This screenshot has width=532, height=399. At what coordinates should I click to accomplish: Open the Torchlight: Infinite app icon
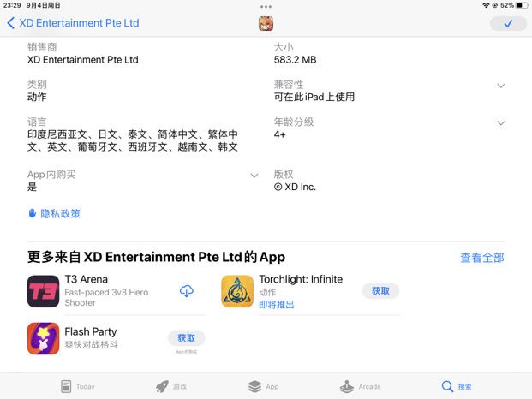pos(237,291)
